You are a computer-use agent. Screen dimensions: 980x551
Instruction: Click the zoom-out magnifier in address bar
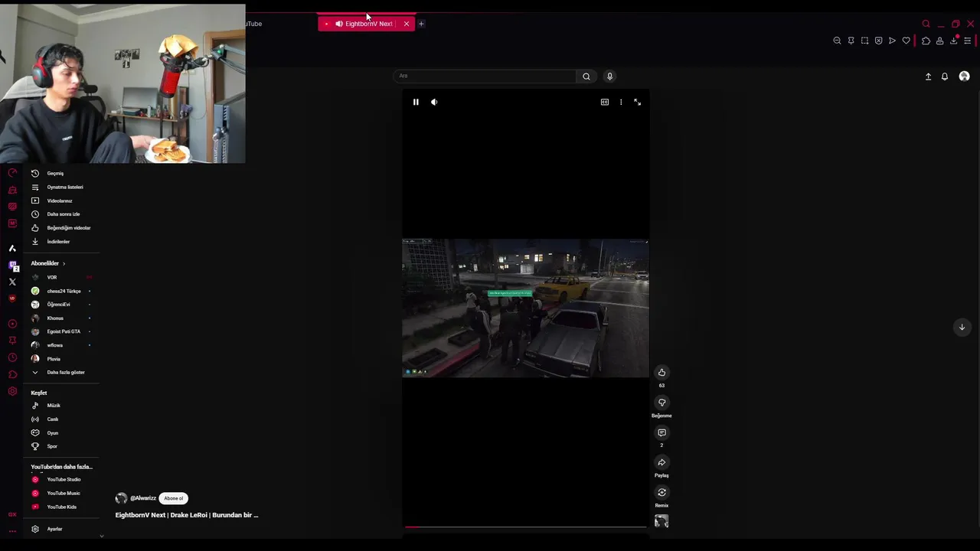(837, 41)
